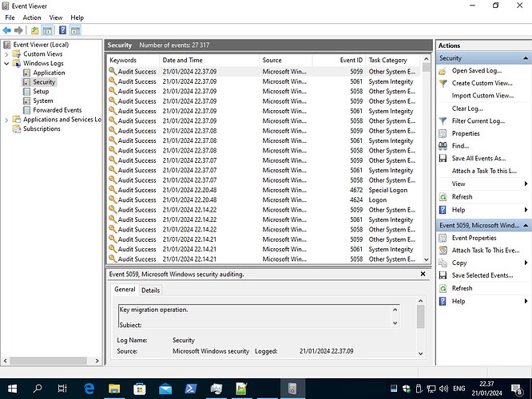
Task: Click the scroll down arrow in event description box
Action: [x=395, y=323]
